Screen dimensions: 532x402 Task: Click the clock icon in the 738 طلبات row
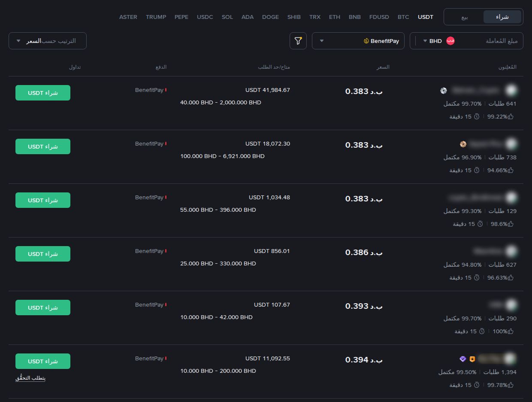point(476,170)
